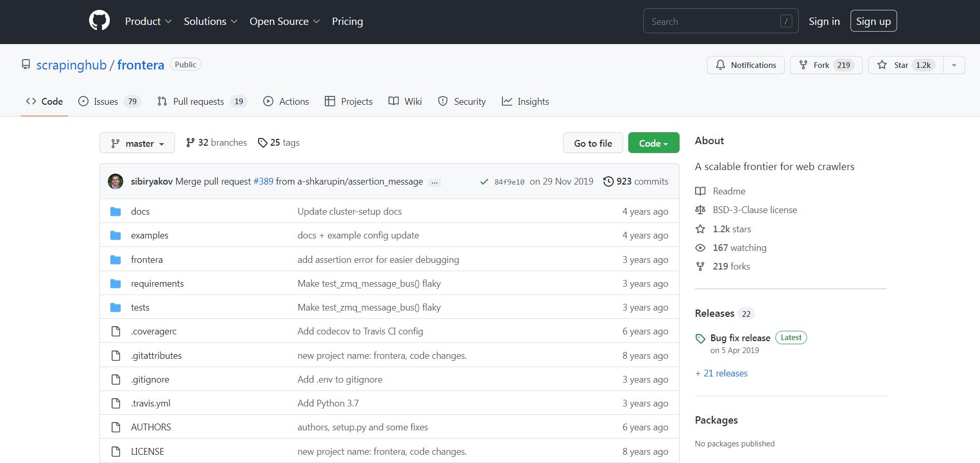Image resolution: width=980 pixels, height=463 pixels.
Task: Open the 'Add Python 3.7' commit message
Action: [x=328, y=403]
